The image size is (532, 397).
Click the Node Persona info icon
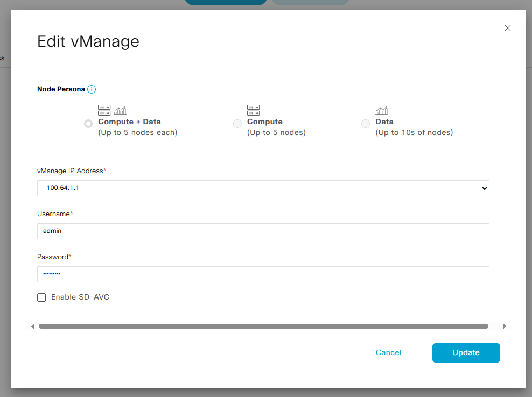click(x=92, y=89)
